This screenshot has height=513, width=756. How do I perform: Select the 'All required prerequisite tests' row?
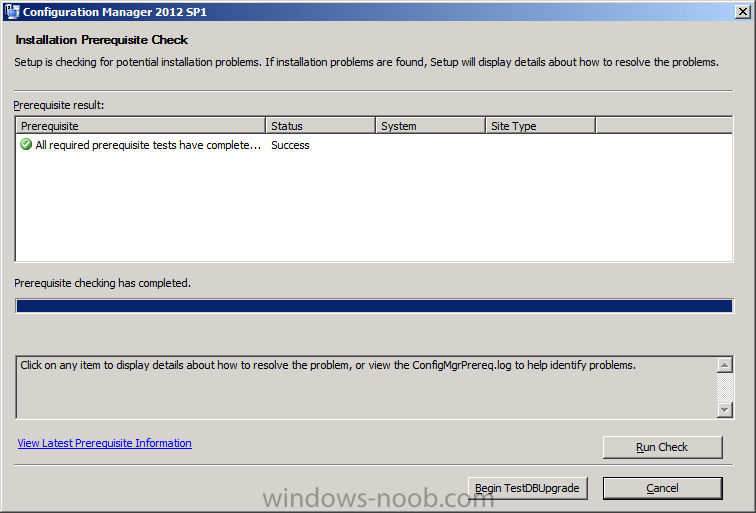pyautogui.click(x=374, y=145)
